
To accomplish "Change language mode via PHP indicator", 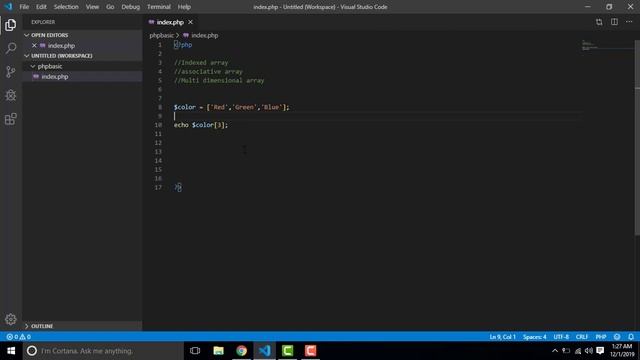I will [600, 337].
